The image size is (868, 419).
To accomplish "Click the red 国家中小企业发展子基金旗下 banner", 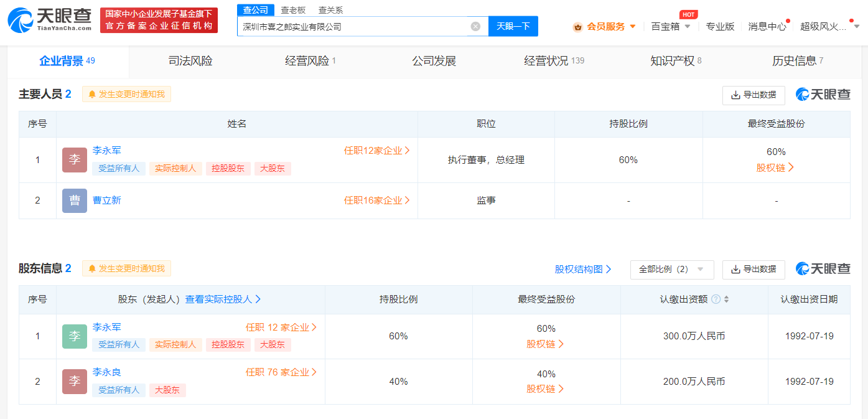I will click(x=159, y=20).
